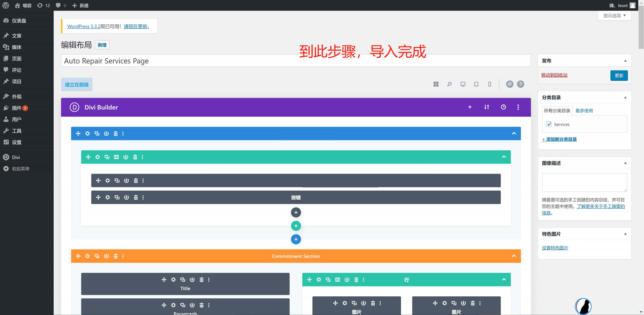Collapse the Commitment Section

[514, 256]
